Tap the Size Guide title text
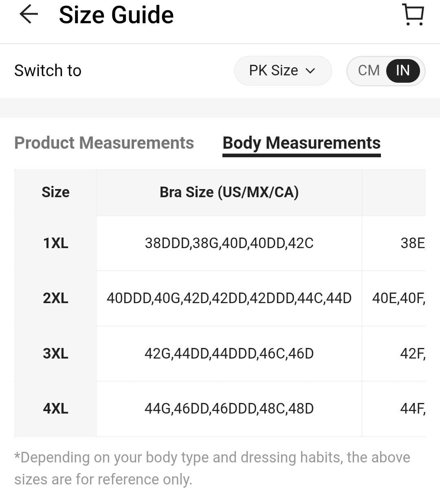440x504 pixels. pos(117,15)
